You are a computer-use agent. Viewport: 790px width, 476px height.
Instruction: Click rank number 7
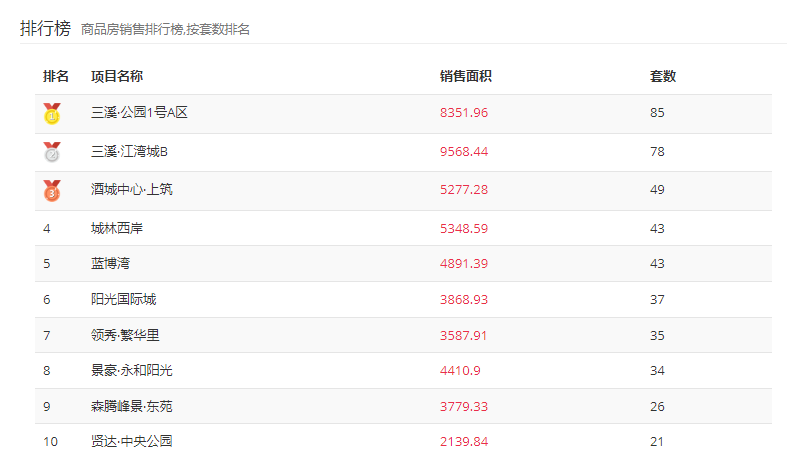click(x=47, y=335)
